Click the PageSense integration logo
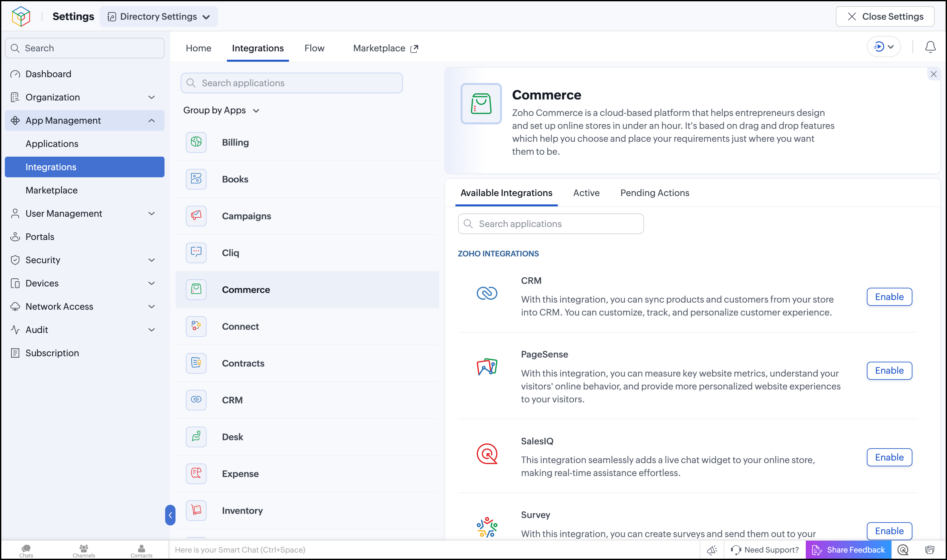This screenshot has width=947, height=560. [x=487, y=367]
